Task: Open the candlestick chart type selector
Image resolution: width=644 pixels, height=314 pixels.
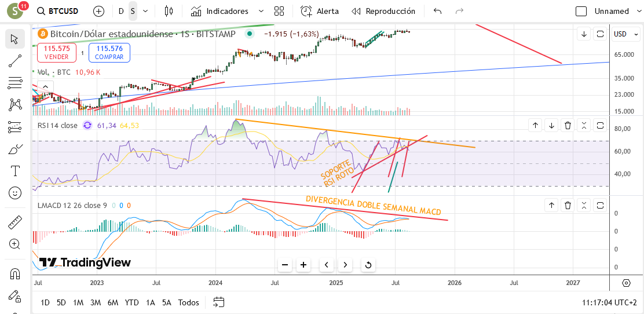Action: click(169, 11)
